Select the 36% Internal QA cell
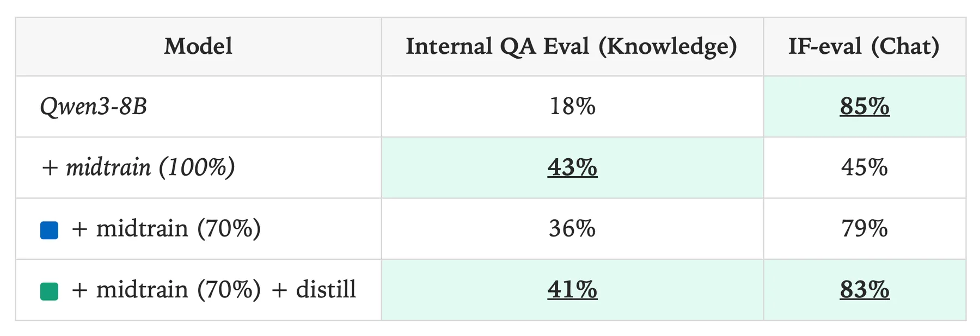The height and width of the screenshot is (336, 980). click(572, 229)
